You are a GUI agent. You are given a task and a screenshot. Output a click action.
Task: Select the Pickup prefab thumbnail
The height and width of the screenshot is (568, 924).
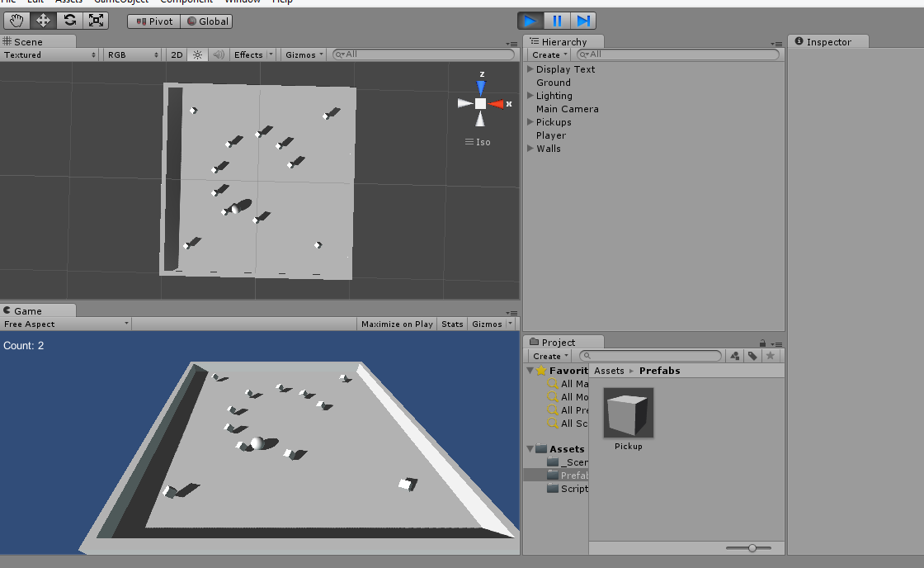pyautogui.click(x=628, y=413)
